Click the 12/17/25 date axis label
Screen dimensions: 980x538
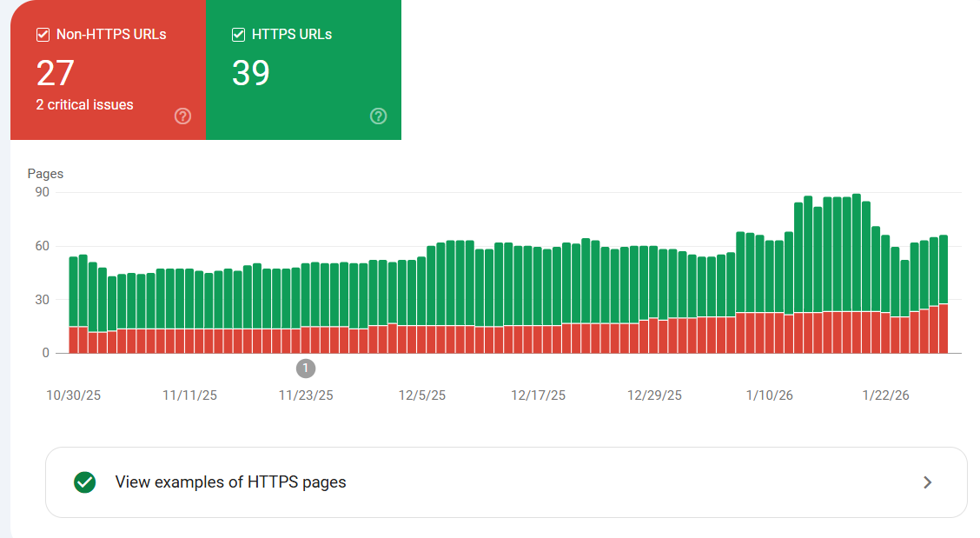[x=538, y=395]
